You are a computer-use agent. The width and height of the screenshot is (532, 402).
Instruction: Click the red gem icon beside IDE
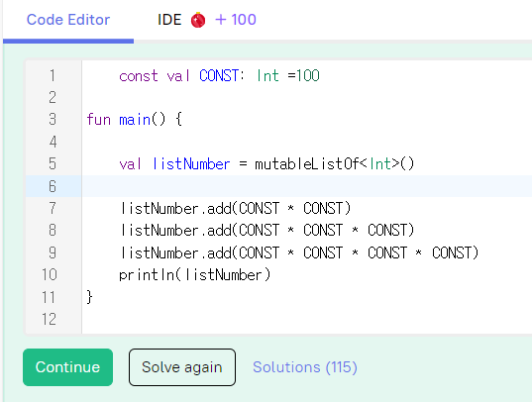(198, 20)
